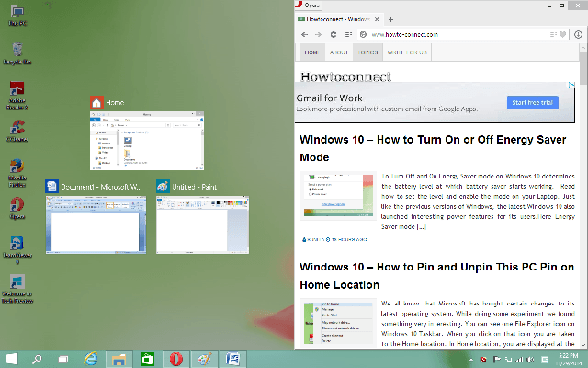Open the Pin and Unpin This PC headline
Screen dimensions: 588x368
click(x=437, y=276)
